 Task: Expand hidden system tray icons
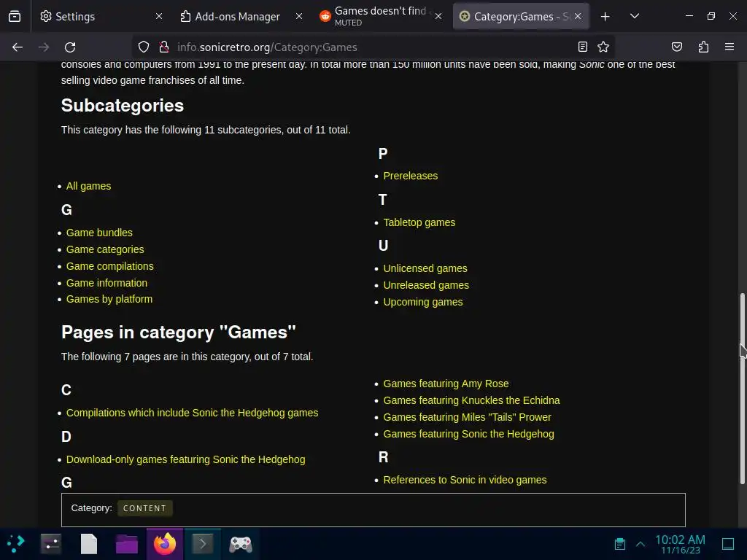(x=640, y=544)
